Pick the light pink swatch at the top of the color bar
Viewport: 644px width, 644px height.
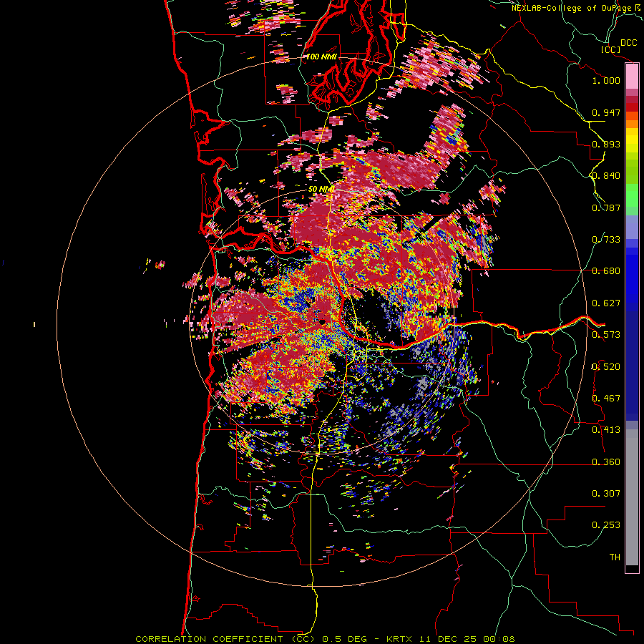[632, 77]
